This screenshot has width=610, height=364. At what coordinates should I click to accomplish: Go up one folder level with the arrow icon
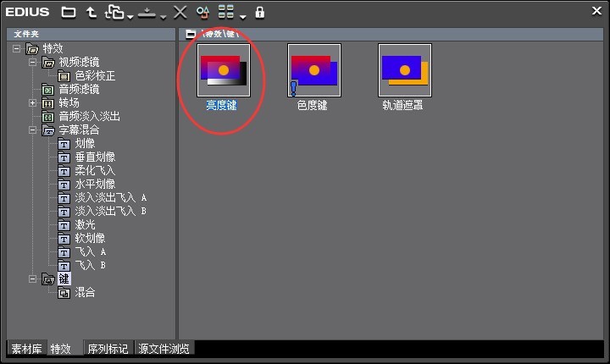point(91,12)
